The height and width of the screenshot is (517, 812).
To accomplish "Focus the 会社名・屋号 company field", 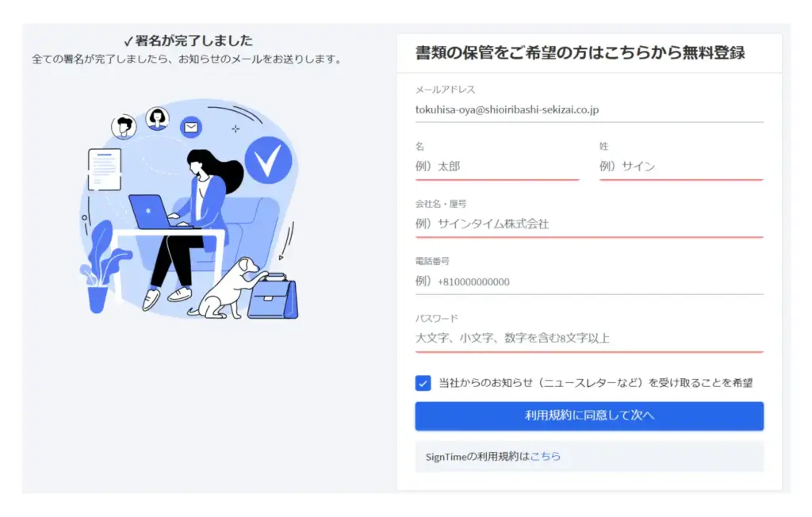I will pos(589,224).
